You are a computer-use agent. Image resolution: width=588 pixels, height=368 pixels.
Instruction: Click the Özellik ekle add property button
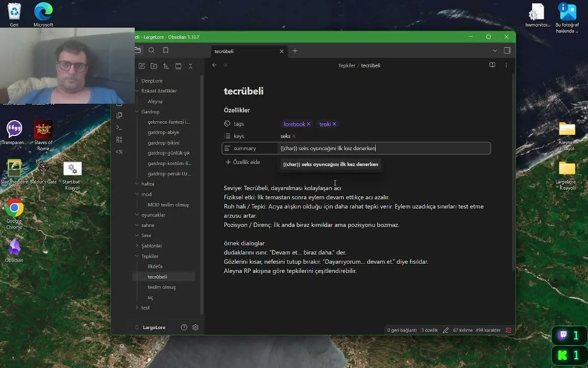click(x=243, y=162)
